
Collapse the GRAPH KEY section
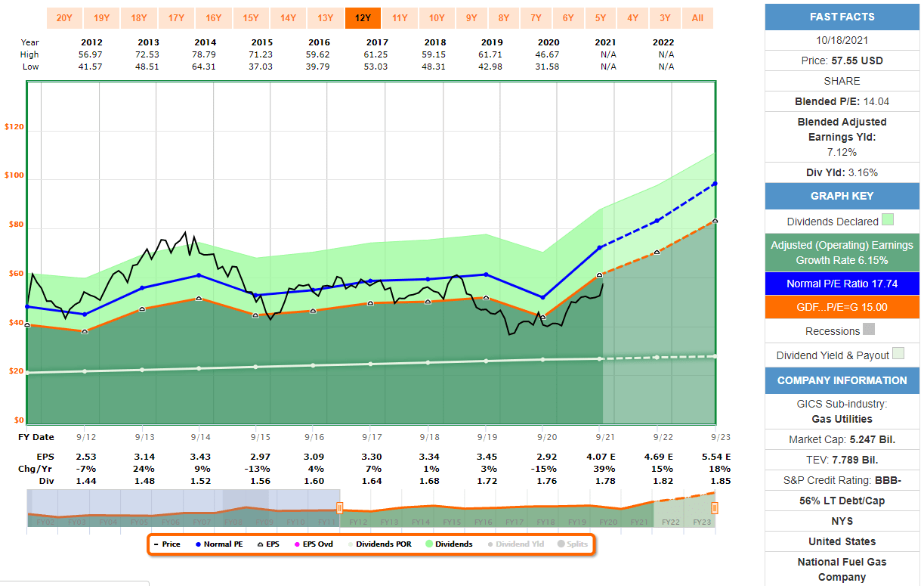coord(842,197)
